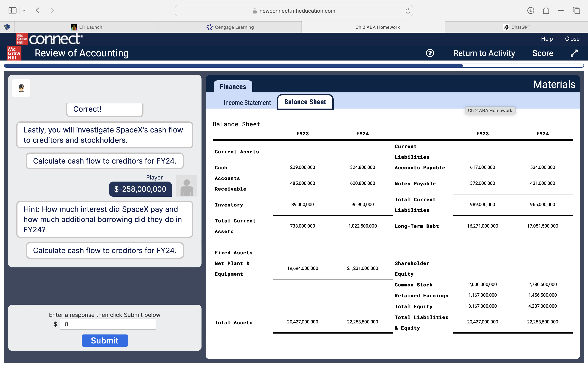Screen dimensions: 588x368
Task: Go forward with the browser forward arrow
Action: click(x=52, y=10)
